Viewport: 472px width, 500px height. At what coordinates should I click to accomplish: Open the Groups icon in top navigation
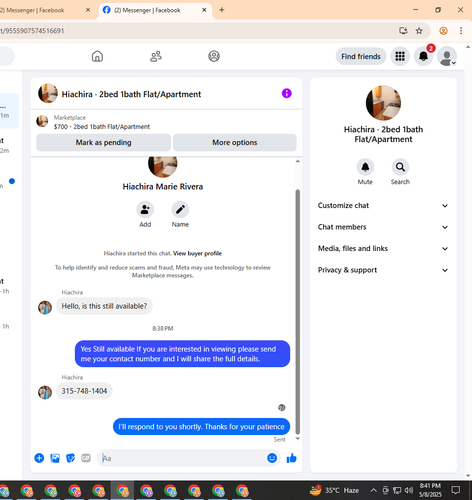[x=214, y=56]
